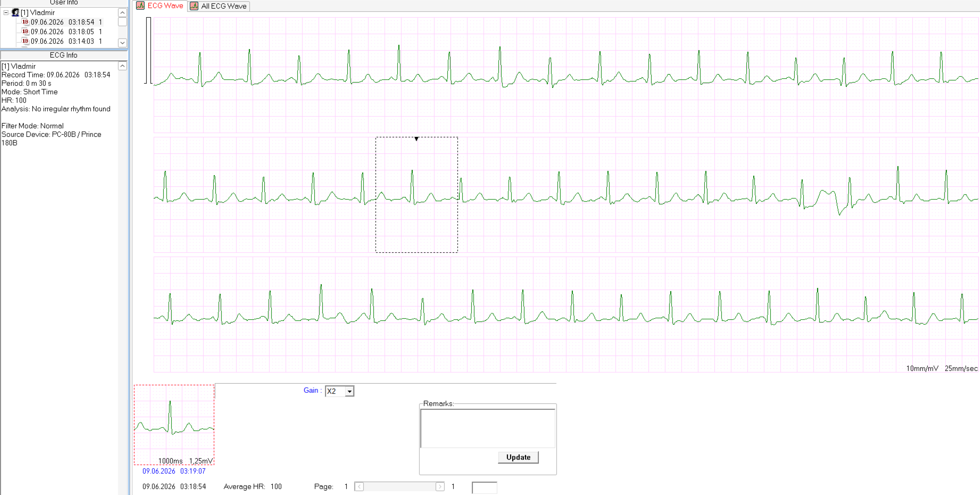The width and height of the screenshot is (980, 495).
Task: Click the 'Record Time: 09.06.2026 03:18:54' line
Action: click(56, 75)
